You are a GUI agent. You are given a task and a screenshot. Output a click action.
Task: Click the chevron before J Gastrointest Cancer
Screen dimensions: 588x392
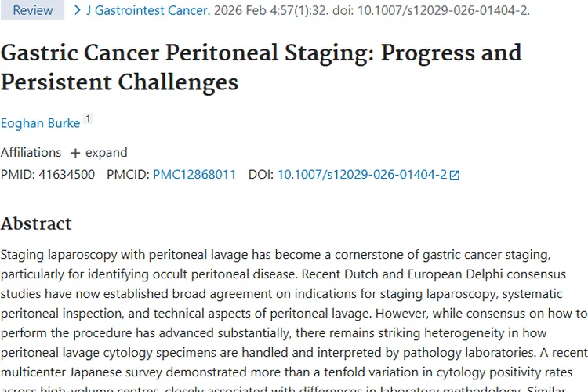click(x=77, y=10)
